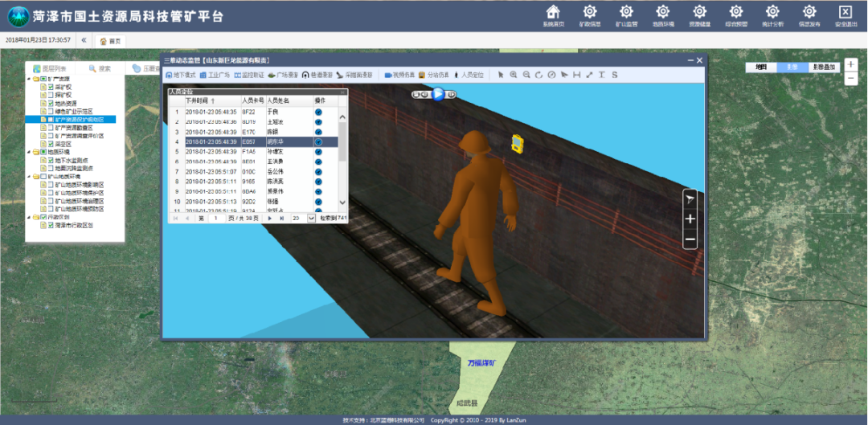Click play button in 3D playback control
This screenshot has width=868, height=425.
click(x=438, y=94)
